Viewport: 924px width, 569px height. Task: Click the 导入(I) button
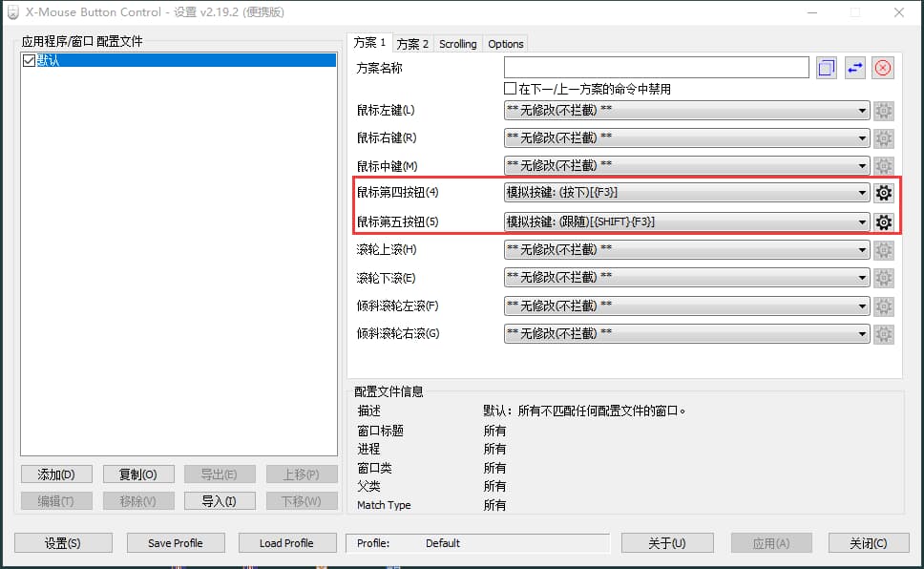pos(220,501)
